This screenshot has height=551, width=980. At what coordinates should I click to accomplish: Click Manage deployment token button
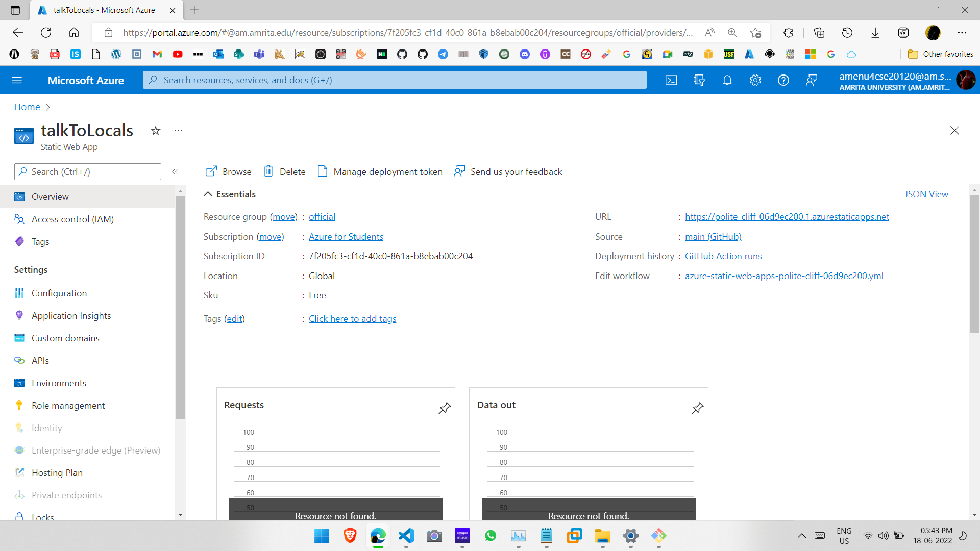pyautogui.click(x=380, y=172)
